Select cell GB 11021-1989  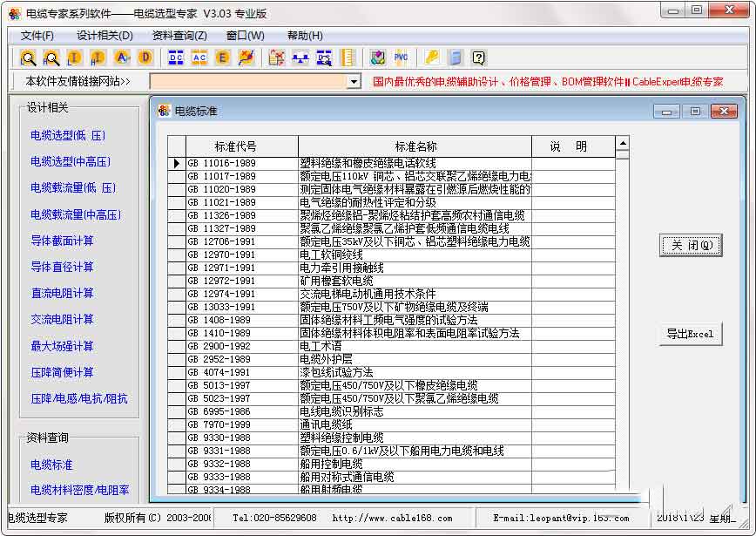[x=242, y=202]
